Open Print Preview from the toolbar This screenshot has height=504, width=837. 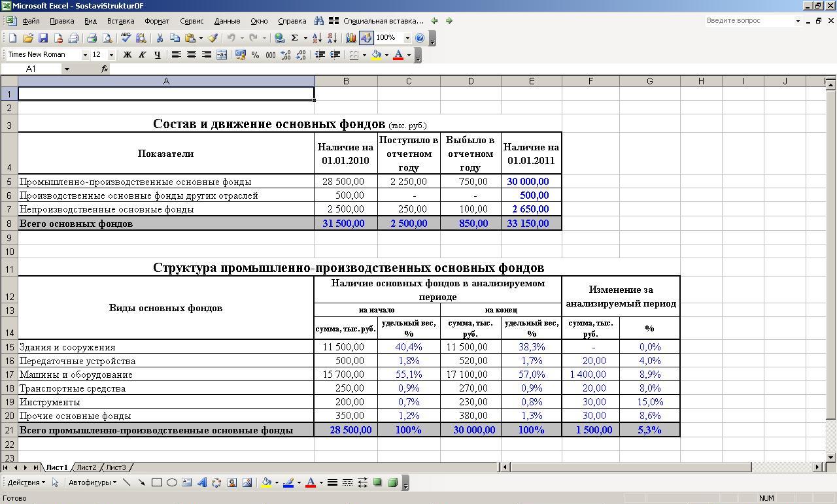point(107,39)
